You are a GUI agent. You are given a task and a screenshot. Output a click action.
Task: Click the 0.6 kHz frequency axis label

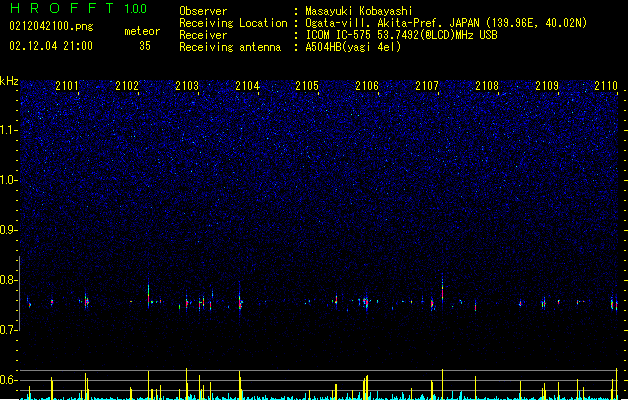click(9, 380)
